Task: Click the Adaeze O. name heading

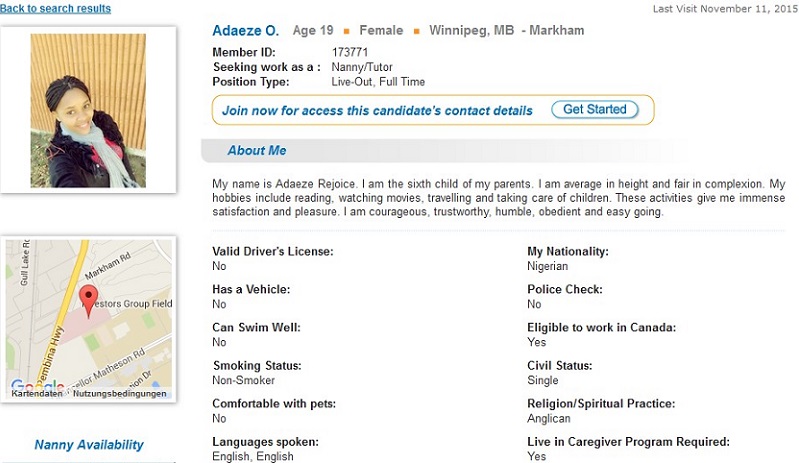Action: click(x=246, y=31)
